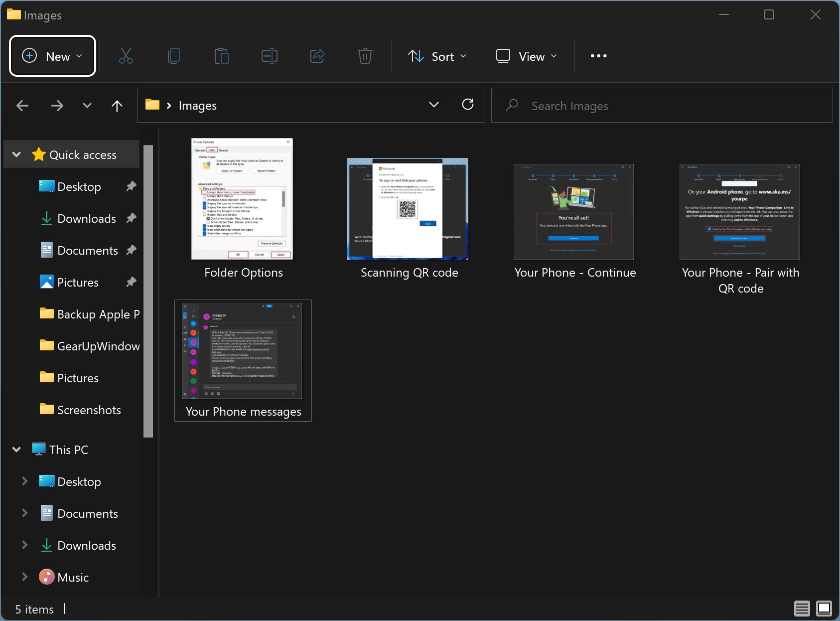Click the Images folder icon in title bar
The height and width of the screenshot is (621, 840).
point(14,14)
